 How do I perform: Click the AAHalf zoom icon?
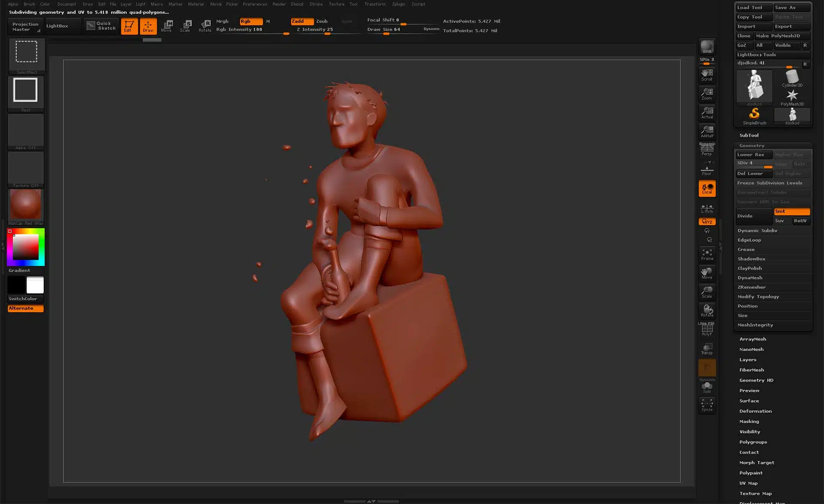click(707, 131)
